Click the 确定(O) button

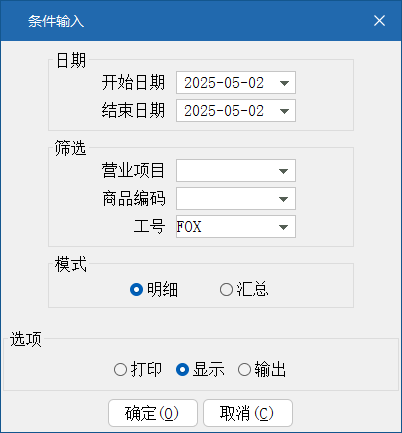[x=153, y=413]
